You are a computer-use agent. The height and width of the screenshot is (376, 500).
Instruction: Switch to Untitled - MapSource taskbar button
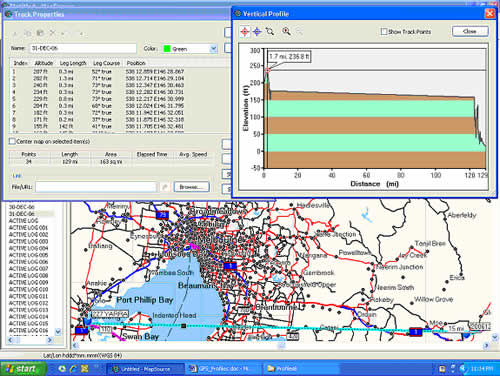[146, 369]
